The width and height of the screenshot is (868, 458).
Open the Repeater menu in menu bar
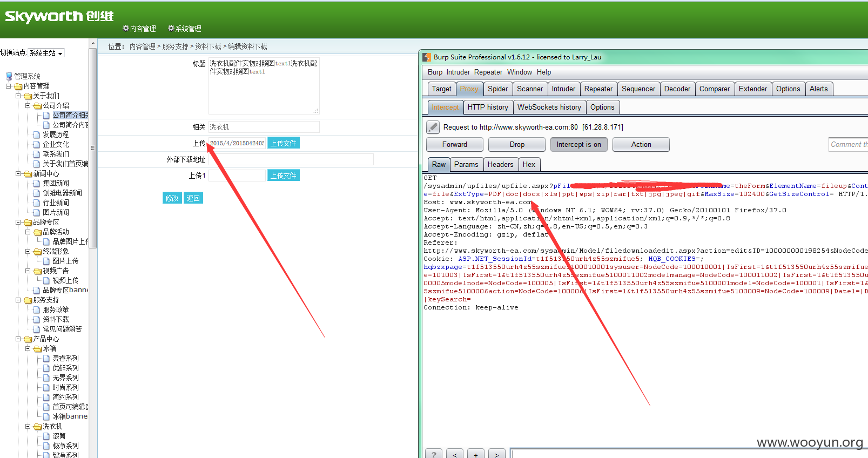point(488,72)
